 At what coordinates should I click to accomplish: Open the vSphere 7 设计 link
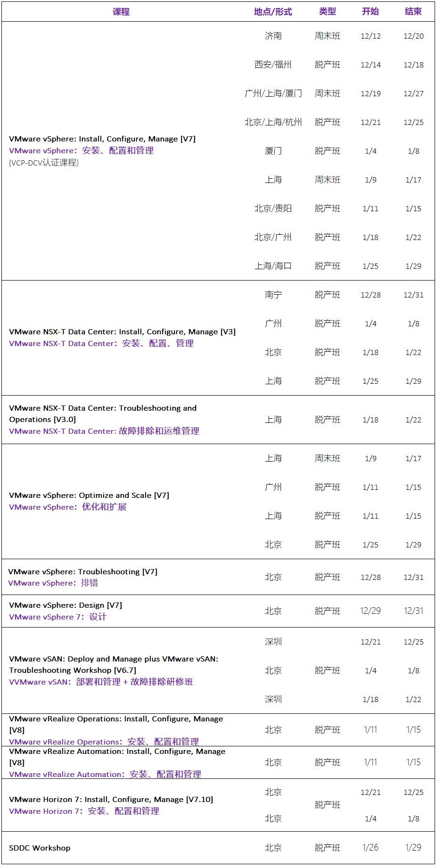[58, 617]
